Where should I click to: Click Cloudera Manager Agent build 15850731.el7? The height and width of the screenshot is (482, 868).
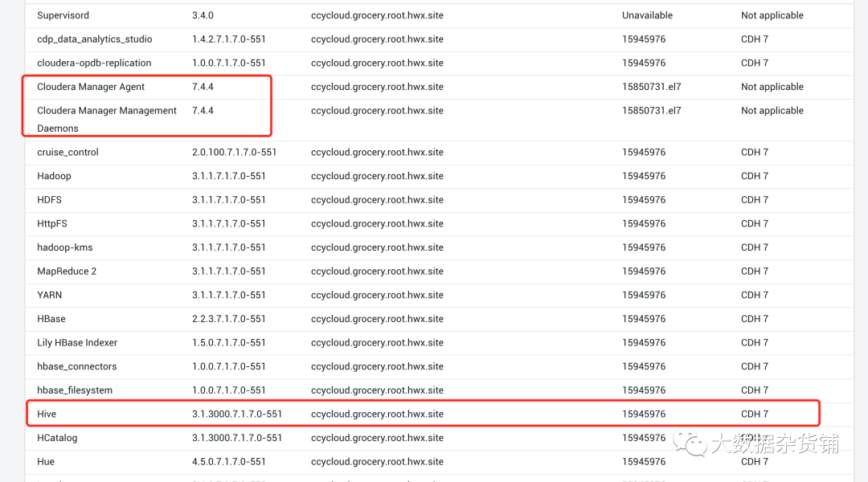tap(652, 87)
